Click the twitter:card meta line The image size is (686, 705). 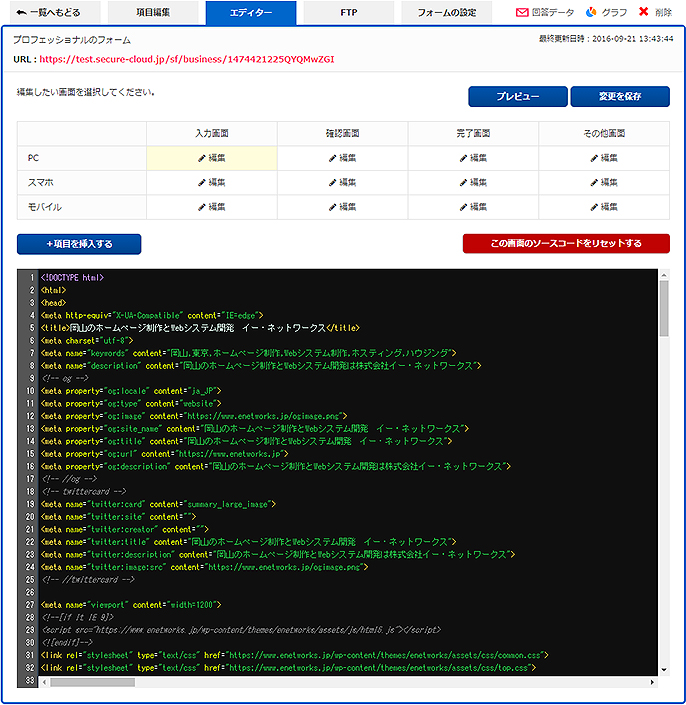pyautogui.click(x=158, y=504)
